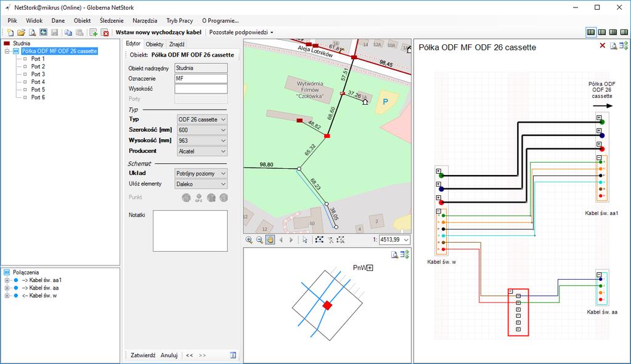Click the << previous button
The height and width of the screenshot is (364, 631).
click(189, 355)
